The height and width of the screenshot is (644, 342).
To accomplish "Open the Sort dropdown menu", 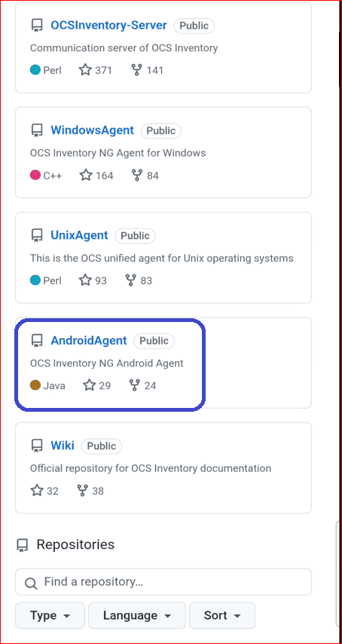I will click(222, 615).
